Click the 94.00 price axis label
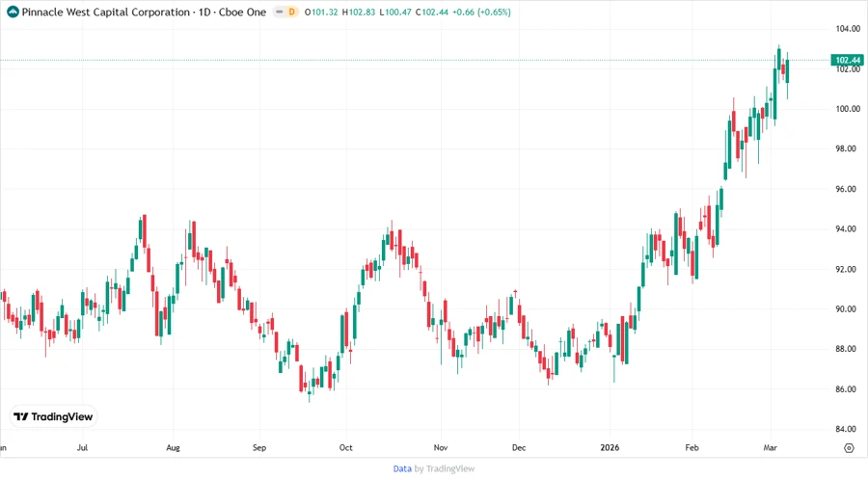Viewport: 868px width, 480px height. [x=848, y=229]
